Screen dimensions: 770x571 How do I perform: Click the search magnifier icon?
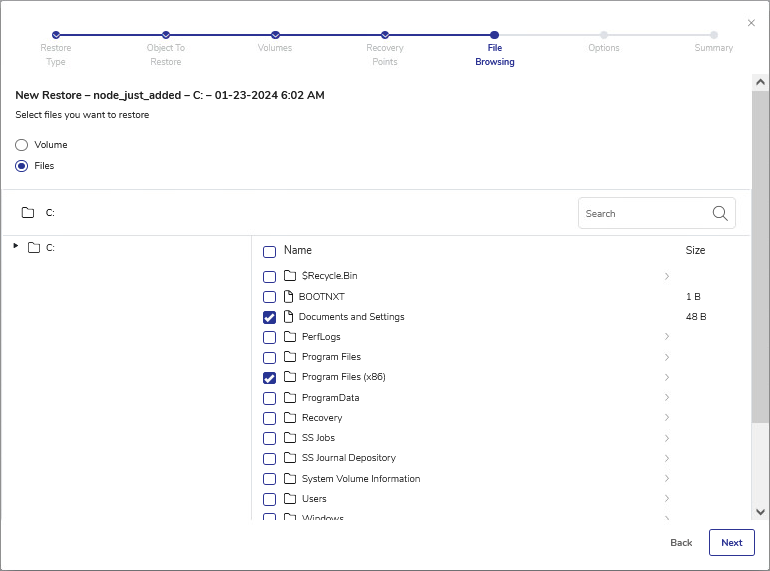(720, 213)
